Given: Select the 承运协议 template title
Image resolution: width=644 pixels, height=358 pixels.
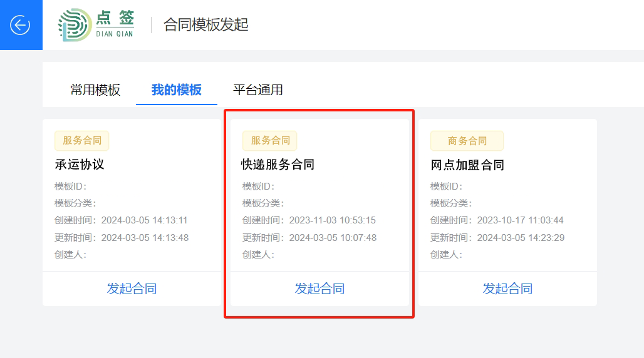Looking at the screenshot, I should [80, 165].
